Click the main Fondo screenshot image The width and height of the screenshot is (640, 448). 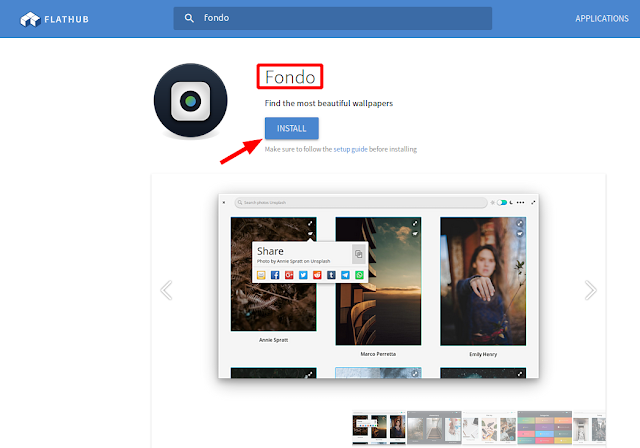point(378,286)
